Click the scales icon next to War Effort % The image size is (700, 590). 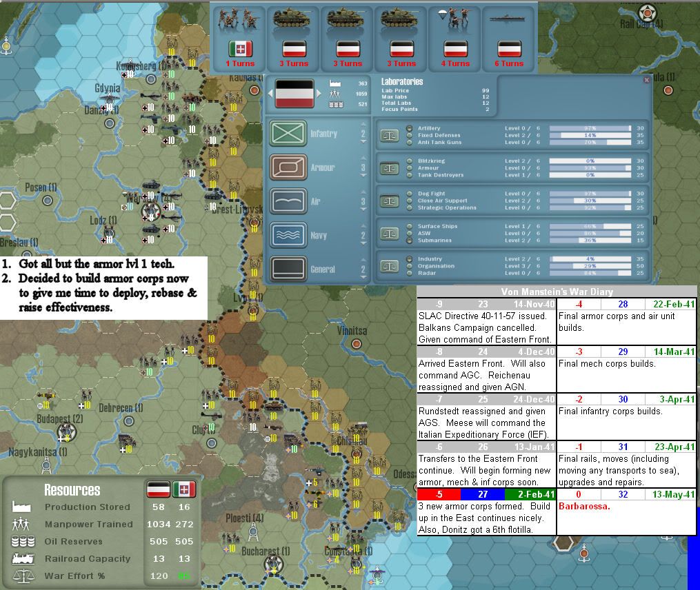(23, 576)
